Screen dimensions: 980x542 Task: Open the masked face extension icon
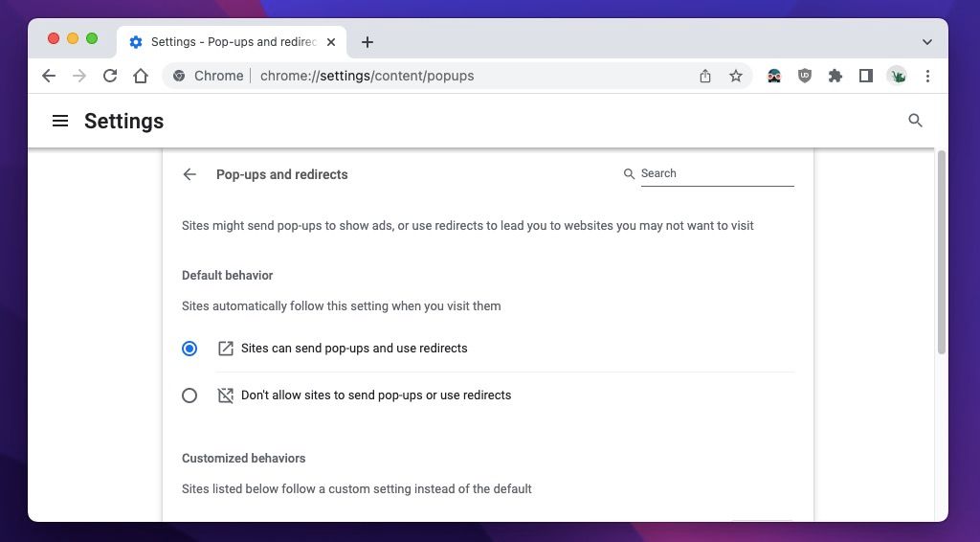[773, 76]
